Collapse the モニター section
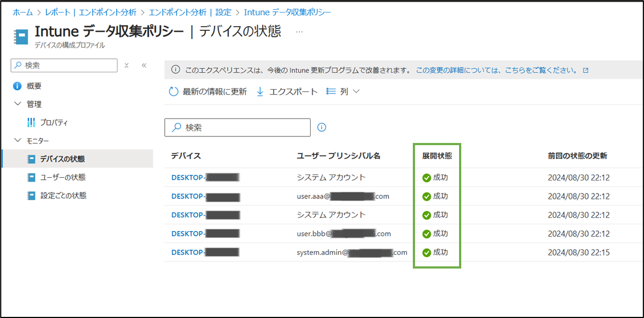 coord(17,140)
